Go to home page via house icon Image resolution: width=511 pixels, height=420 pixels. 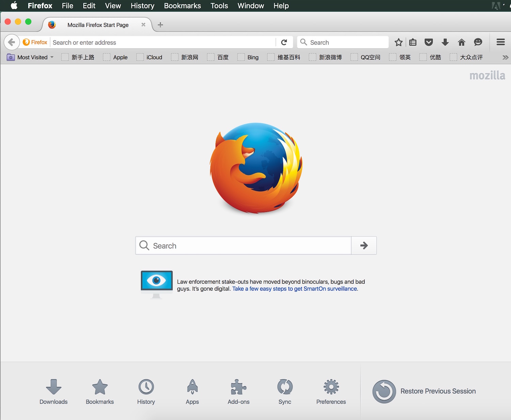coord(462,42)
